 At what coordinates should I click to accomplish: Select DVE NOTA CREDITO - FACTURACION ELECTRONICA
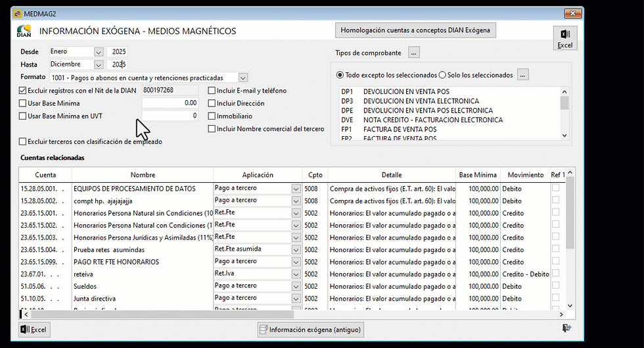click(449, 120)
